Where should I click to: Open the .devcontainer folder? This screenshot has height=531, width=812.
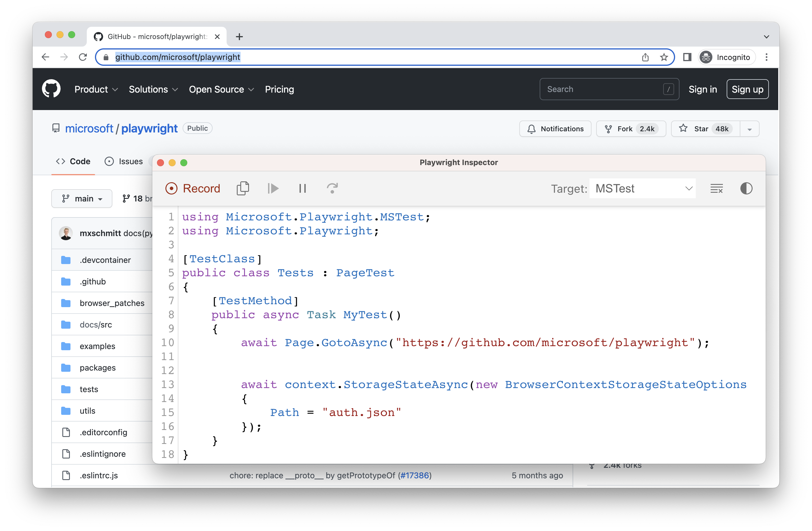[105, 260]
